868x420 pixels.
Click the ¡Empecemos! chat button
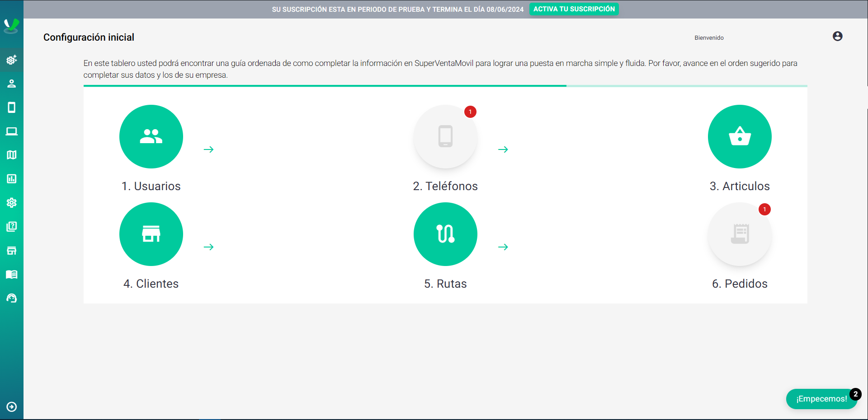[821, 399]
